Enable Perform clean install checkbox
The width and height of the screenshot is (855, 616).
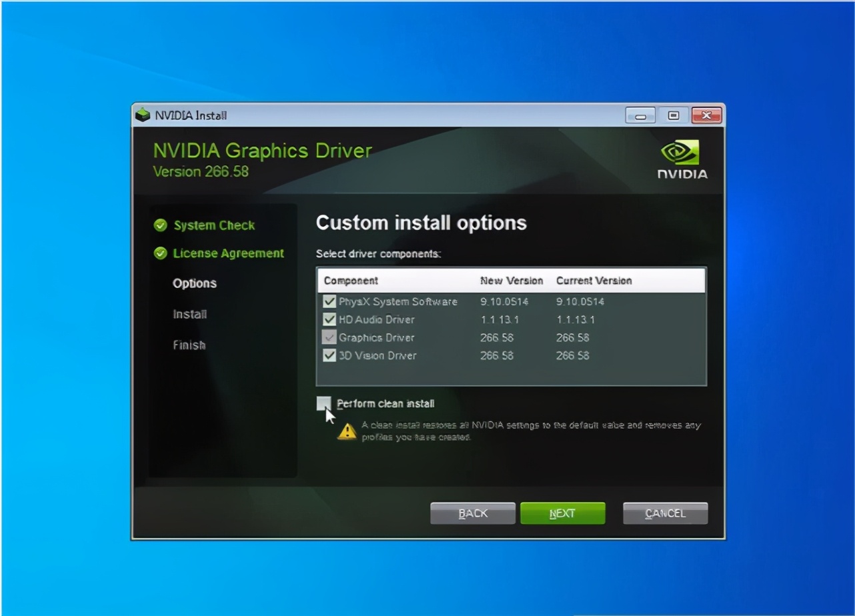[324, 403]
